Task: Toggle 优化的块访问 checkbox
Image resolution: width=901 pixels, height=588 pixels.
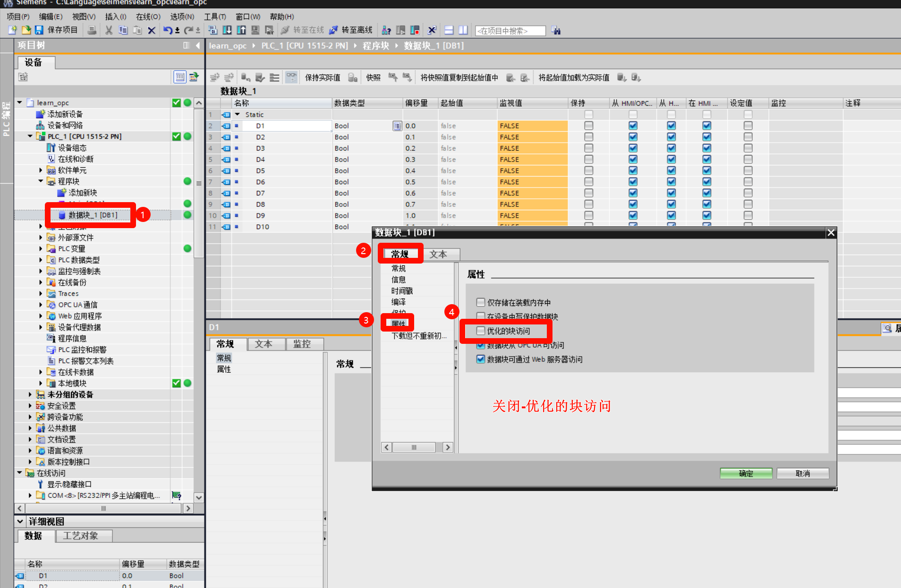Action: [x=481, y=331]
